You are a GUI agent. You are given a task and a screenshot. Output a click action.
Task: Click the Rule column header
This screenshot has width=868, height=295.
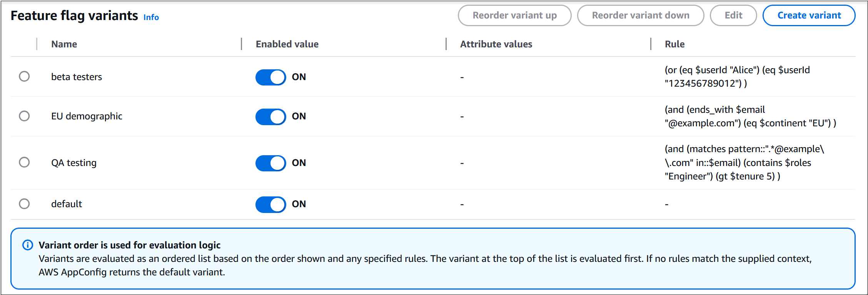tap(674, 44)
